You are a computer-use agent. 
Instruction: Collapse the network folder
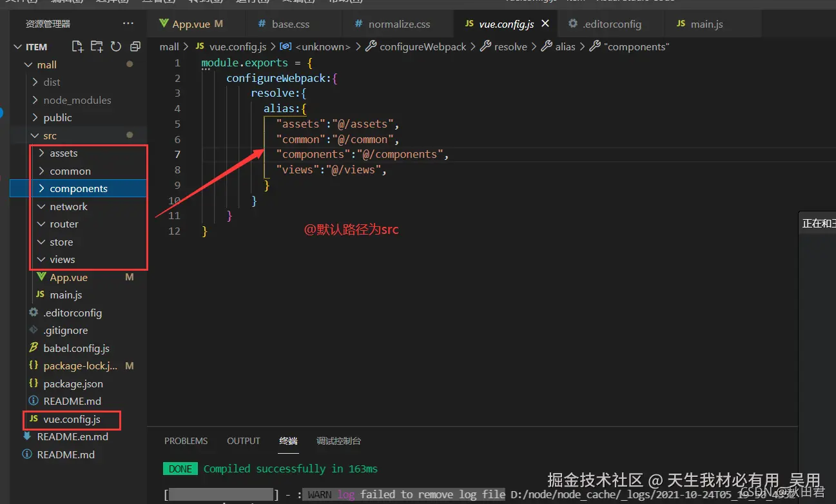tap(68, 206)
